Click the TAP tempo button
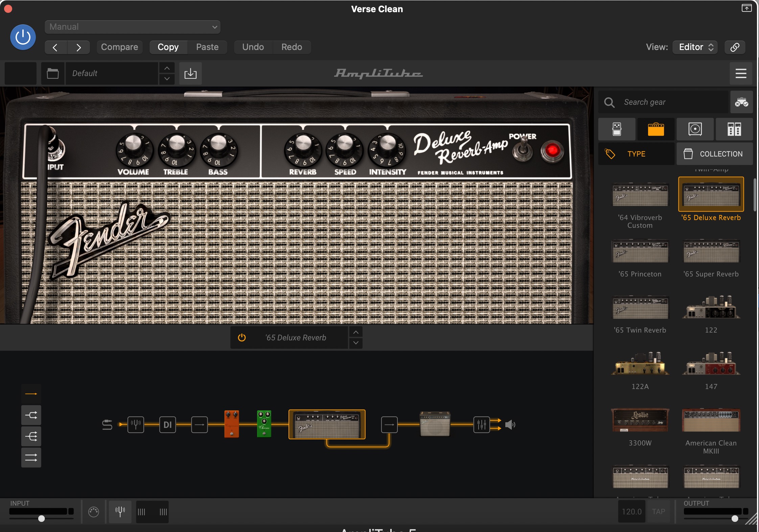759x532 pixels. [x=659, y=511]
